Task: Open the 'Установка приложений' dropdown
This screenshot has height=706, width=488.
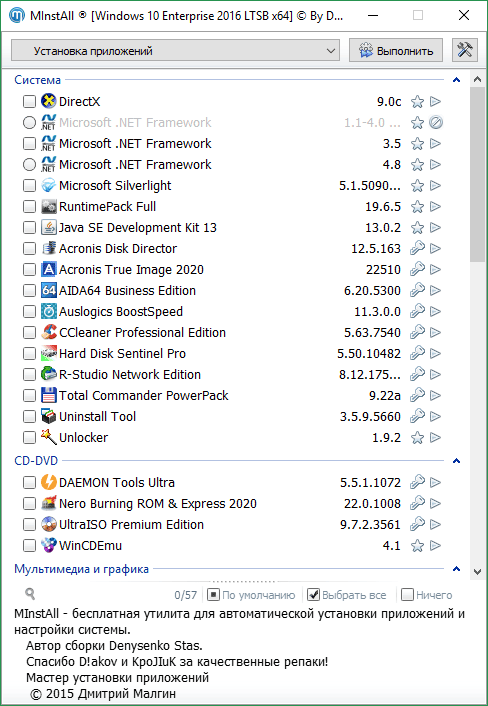Action: 175,50
